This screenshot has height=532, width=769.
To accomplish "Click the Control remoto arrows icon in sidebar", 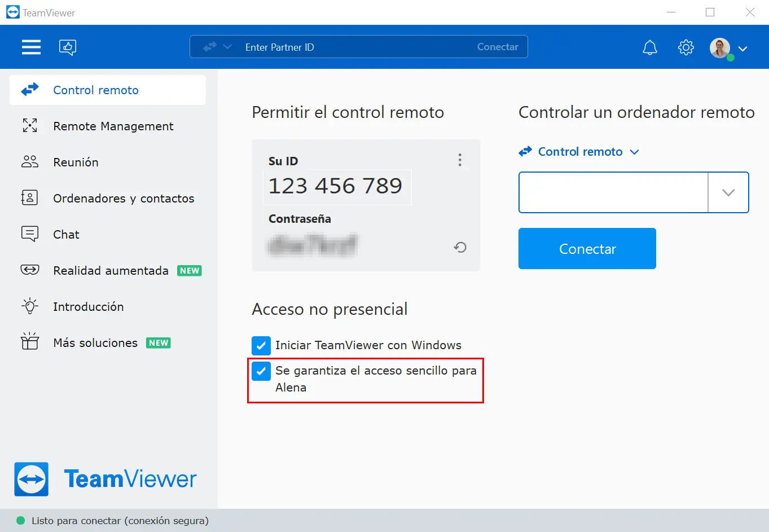I will click(x=30, y=89).
